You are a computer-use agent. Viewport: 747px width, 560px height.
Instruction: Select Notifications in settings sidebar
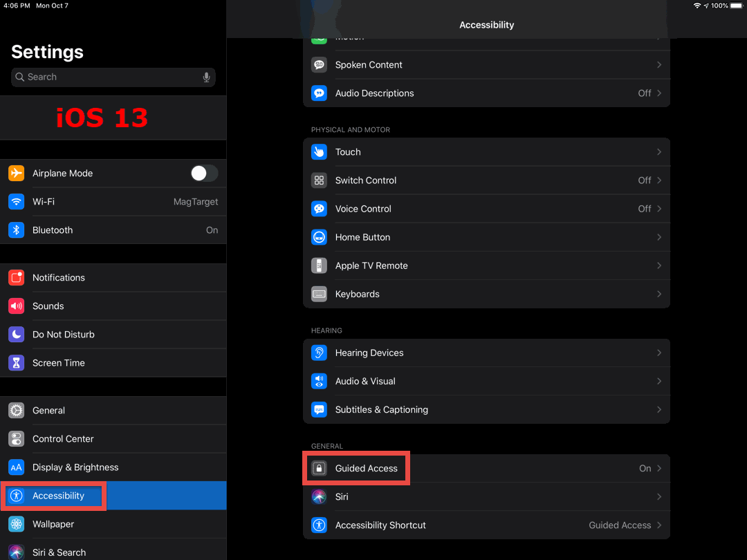pyautogui.click(x=113, y=278)
